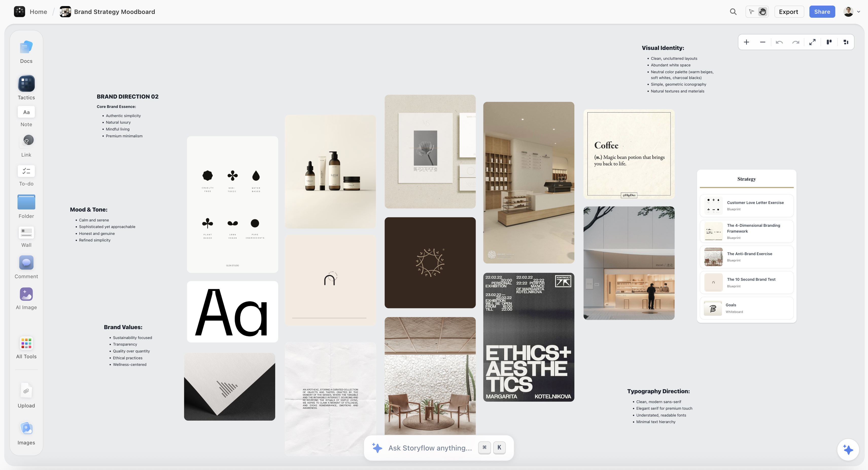The image size is (868, 470).
Task: Click the Export button
Action: tap(788, 12)
